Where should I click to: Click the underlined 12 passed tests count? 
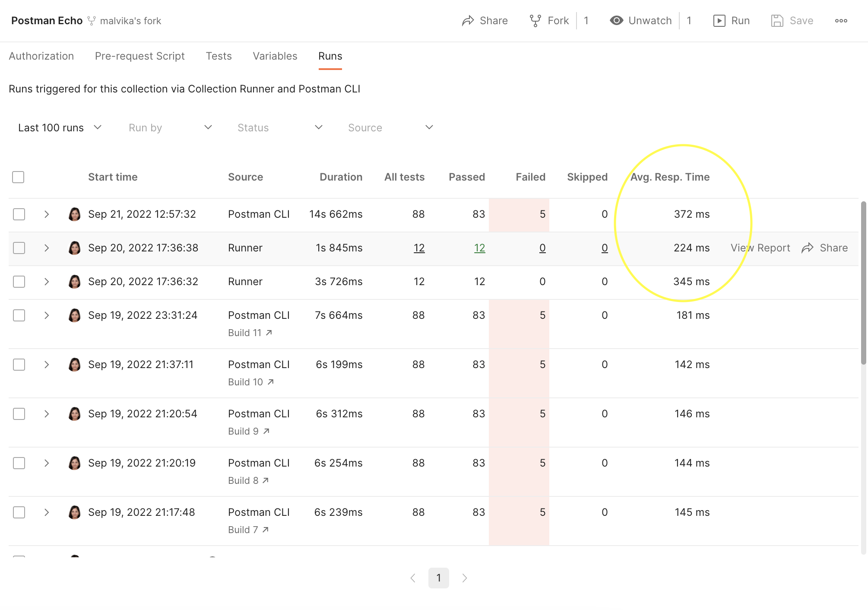click(x=479, y=248)
